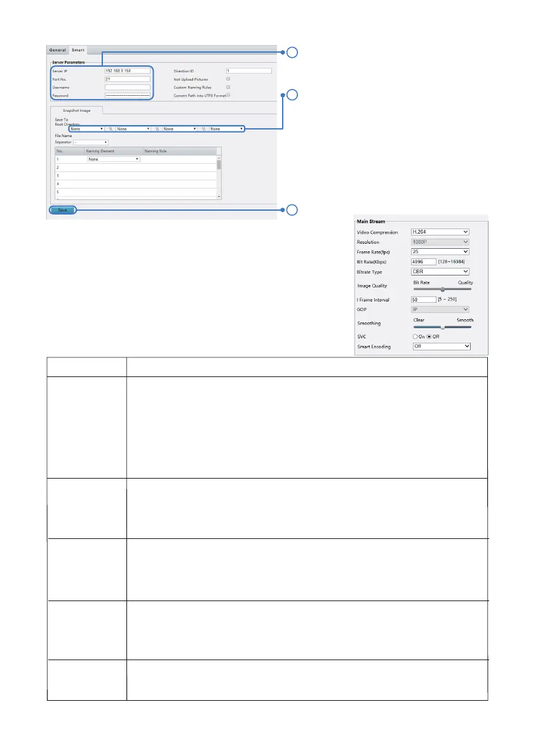Open the GOP dropdown
This screenshot has width=533, height=756.
click(440, 310)
